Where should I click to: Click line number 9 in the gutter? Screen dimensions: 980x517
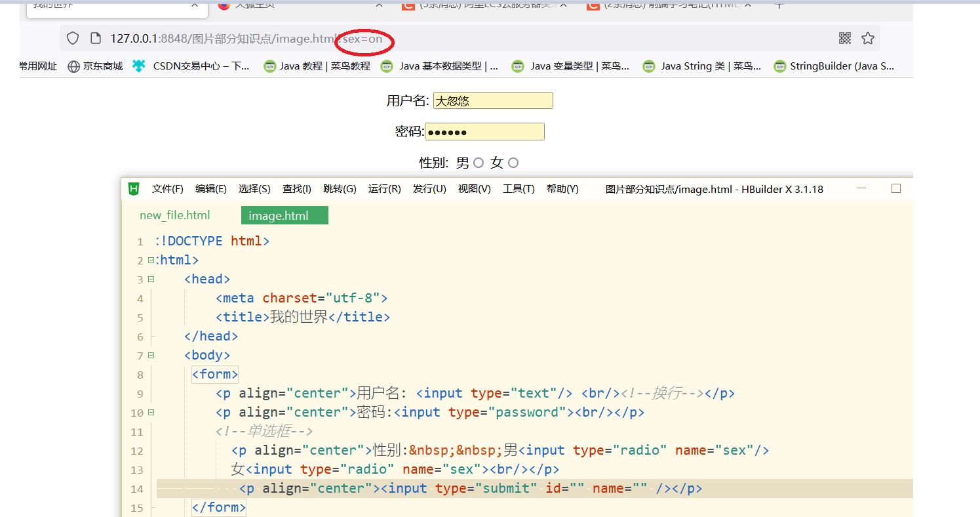pos(140,394)
